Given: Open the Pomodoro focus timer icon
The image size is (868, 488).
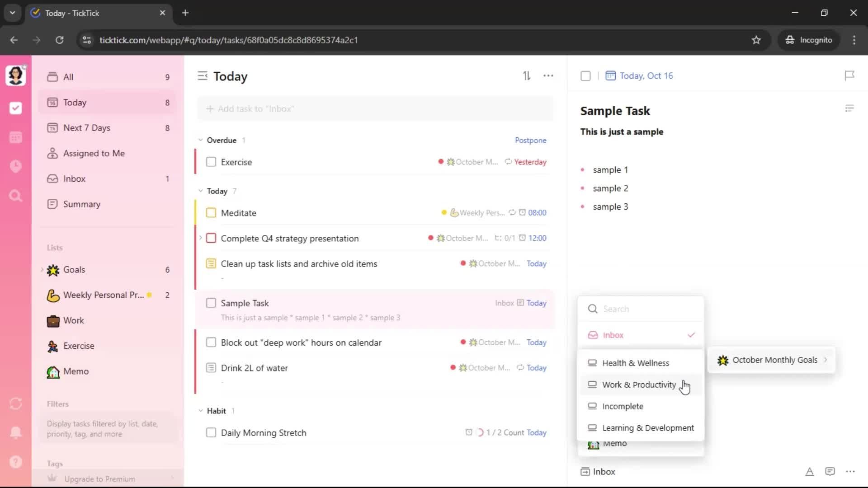Looking at the screenshot, I should coord(15,166).
